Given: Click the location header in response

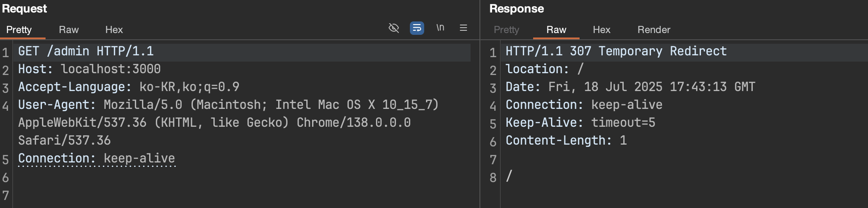Looking at the screenshot, I should pyautogui.click(x=545, y=69).
